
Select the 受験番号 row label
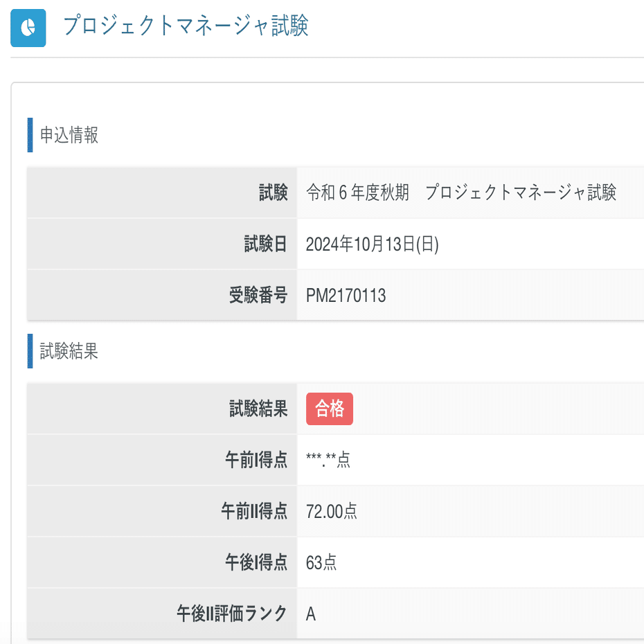click(x=258, y=296)
